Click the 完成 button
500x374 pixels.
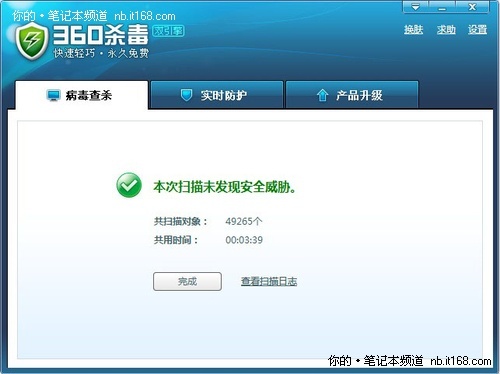(x=187, y=281)
